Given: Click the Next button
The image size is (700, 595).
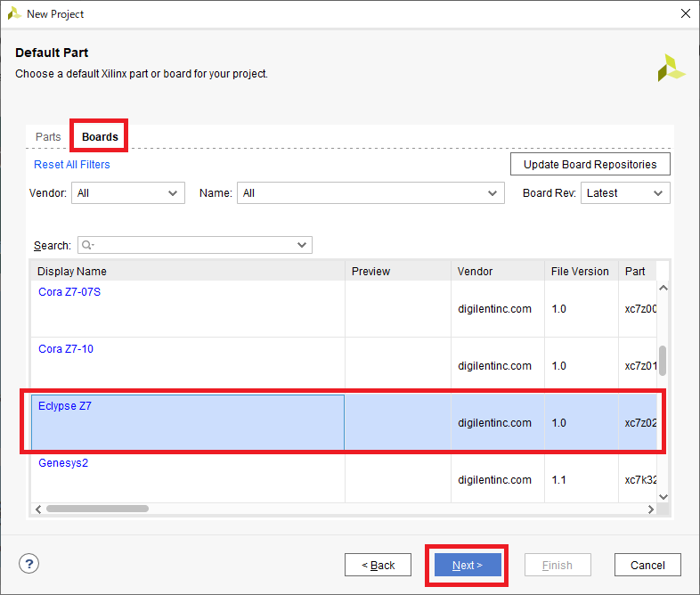Looking at the screenshot, I should tap(467, 565).
